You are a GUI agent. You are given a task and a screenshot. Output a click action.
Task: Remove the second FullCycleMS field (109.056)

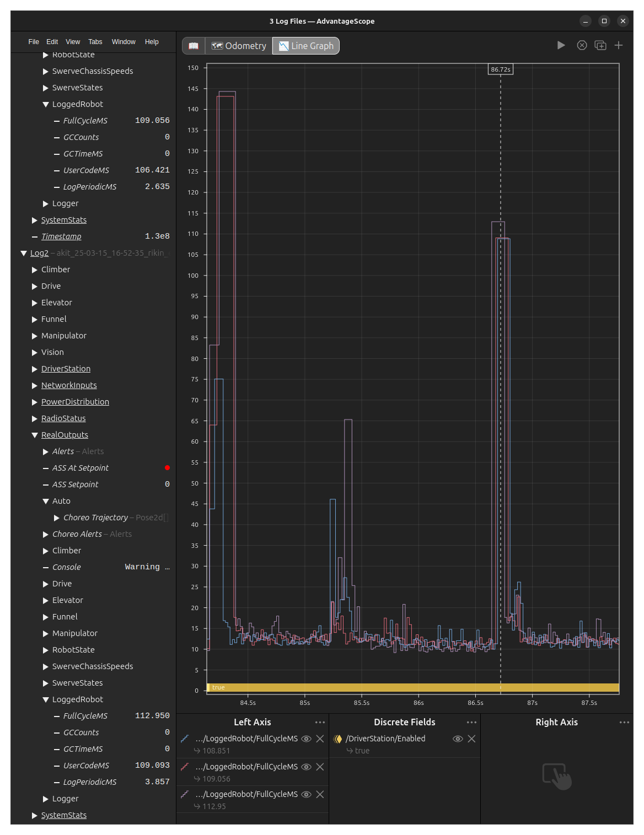click(320, 767)
